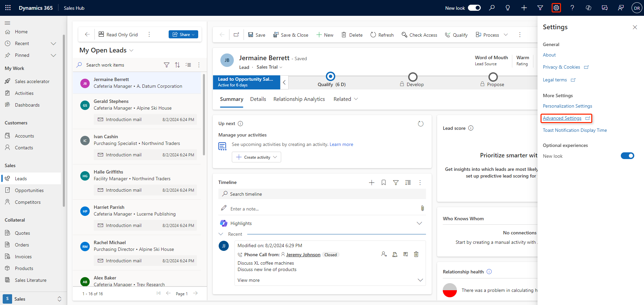Viewport: 644px width, 305px height.
Task: Refresh the Up next widget
Action: 421,124
